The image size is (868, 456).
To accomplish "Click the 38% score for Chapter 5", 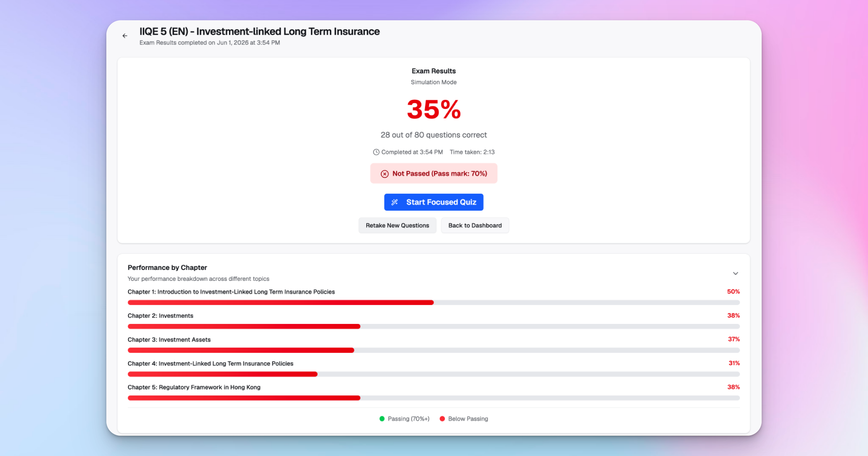I will pyautogui.click(x=733, y=387).
